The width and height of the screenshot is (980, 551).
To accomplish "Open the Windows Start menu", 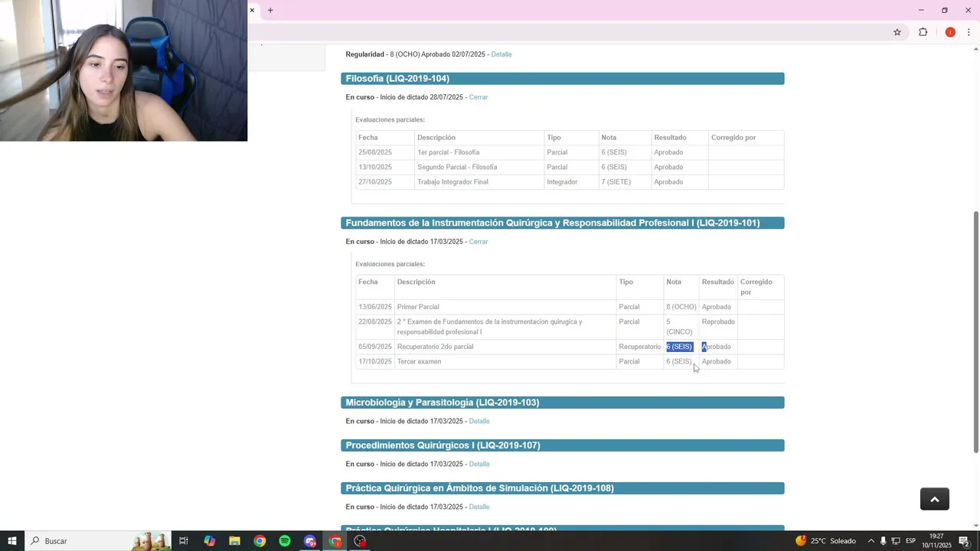I will pyautogui.click(x=12, y=541).
